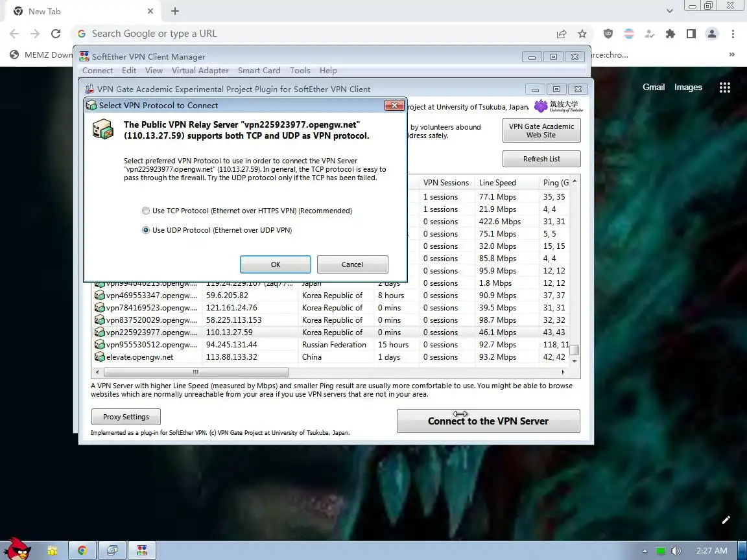The height and width of the screenshot is (560, 747).
Task: Select server row vpn837520029.opengw
Action: pyautogui.click(x=330, y=320)
